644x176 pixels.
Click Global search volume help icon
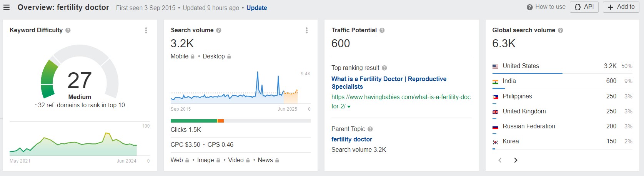coord(561,30)
